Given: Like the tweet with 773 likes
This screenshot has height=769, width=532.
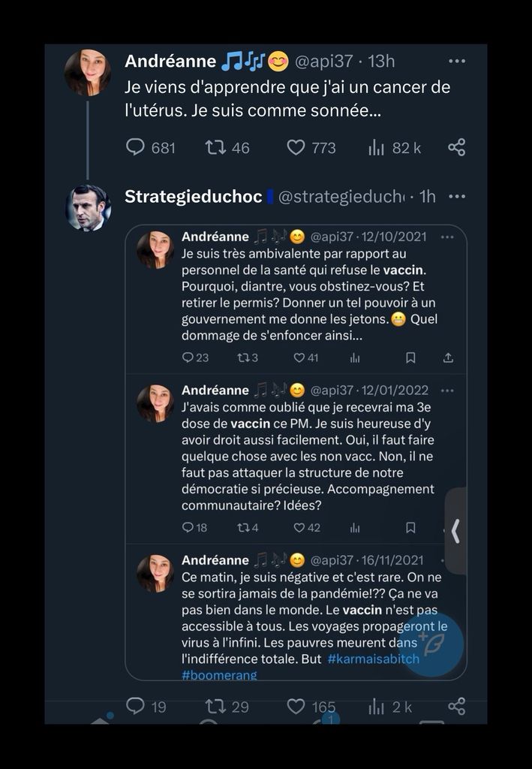Looking at the screenshot, I should (296, 147).
